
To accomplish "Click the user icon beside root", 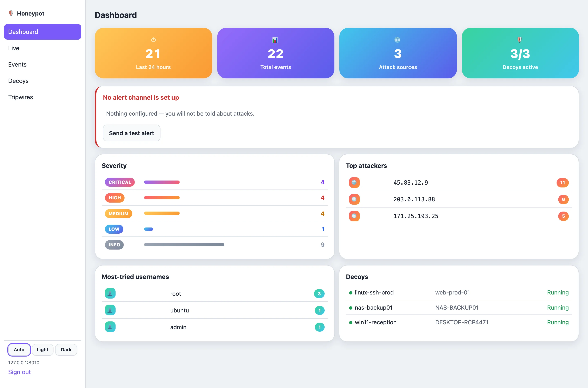I will (110, 293).
